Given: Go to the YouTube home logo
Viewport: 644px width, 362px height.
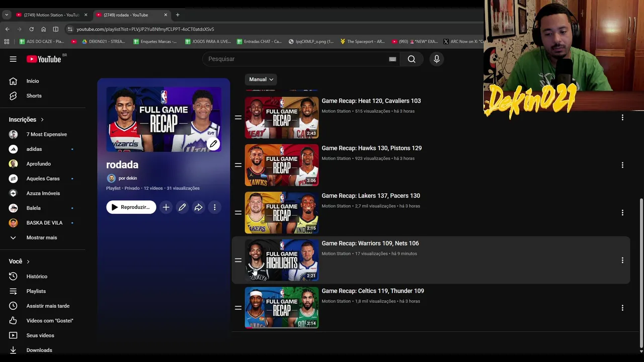Looking at the screenshot, I should (44, 59).
